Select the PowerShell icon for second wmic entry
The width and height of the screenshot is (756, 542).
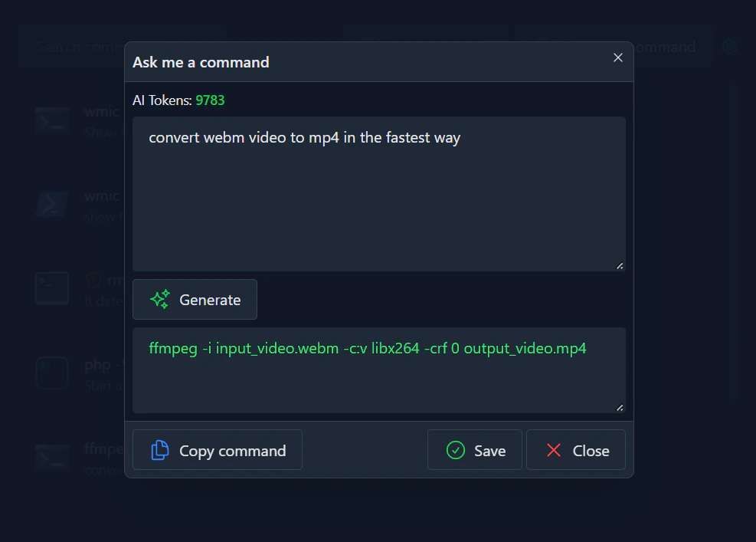(x=52, y=205)
